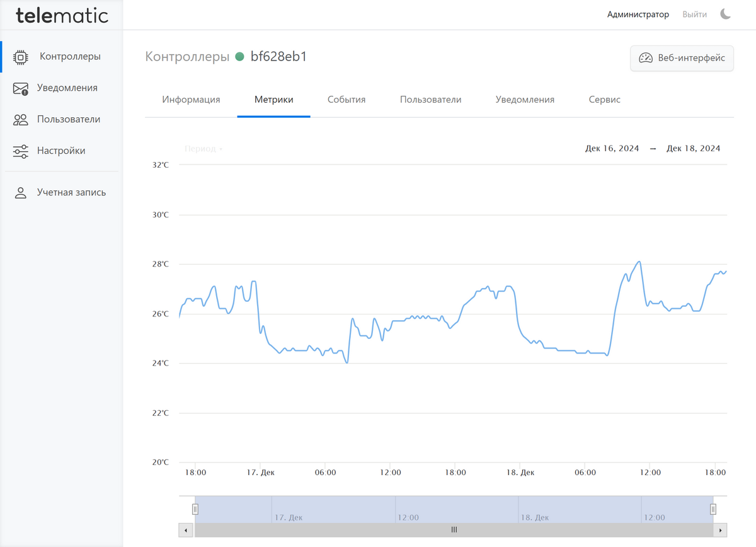
Task: Toggle dark mode with the moon icon
Action: tap(726, 14)
